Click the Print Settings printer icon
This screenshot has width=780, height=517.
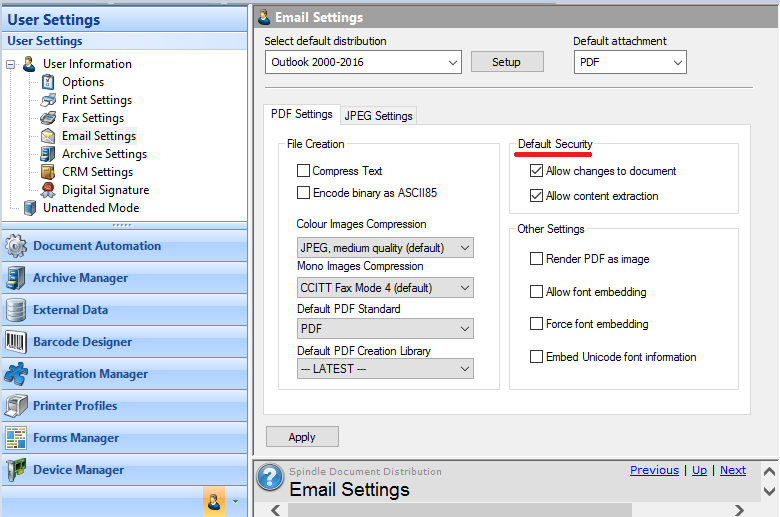point(48,100)
